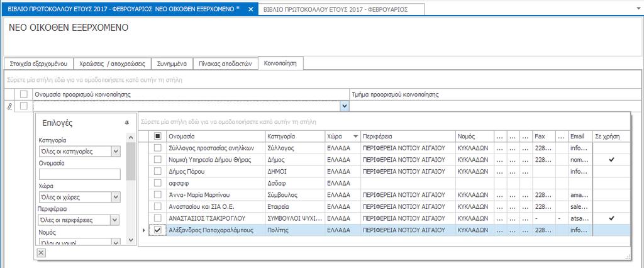644x268 pixels.
Task: Click the Ονομασία filter text field
Action: pyautogui.click(x=79, y=174)
